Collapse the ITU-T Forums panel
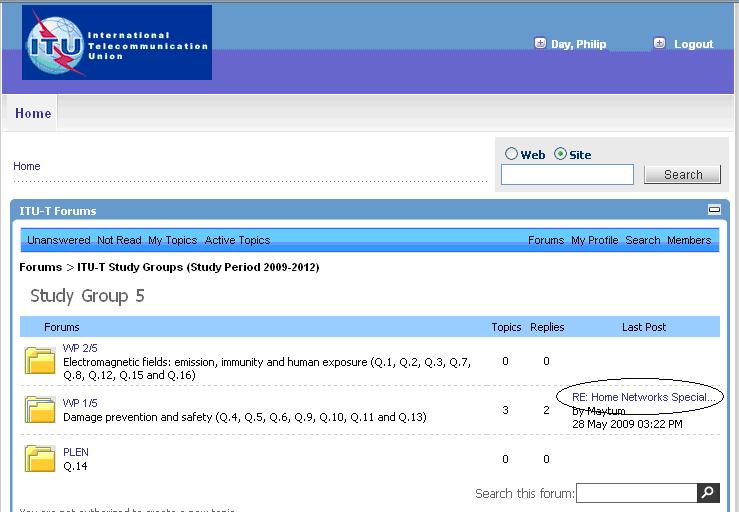739x512 pixels. (x=714, y=209)
